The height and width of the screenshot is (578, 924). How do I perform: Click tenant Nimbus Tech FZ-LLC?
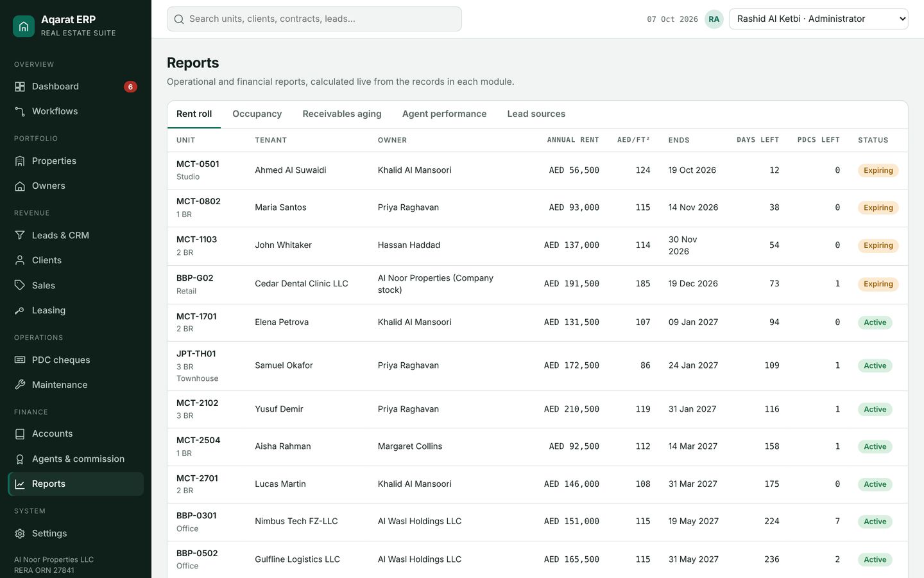click(296, 521)
